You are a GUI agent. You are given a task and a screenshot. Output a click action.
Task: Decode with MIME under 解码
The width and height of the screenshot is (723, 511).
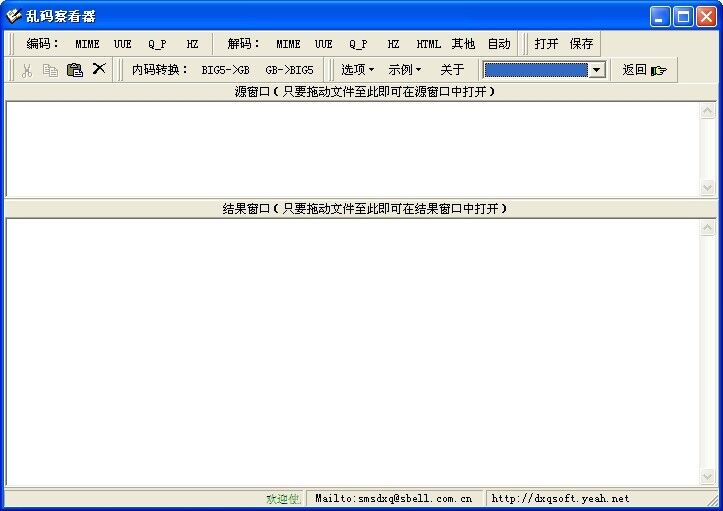[288, 44]
